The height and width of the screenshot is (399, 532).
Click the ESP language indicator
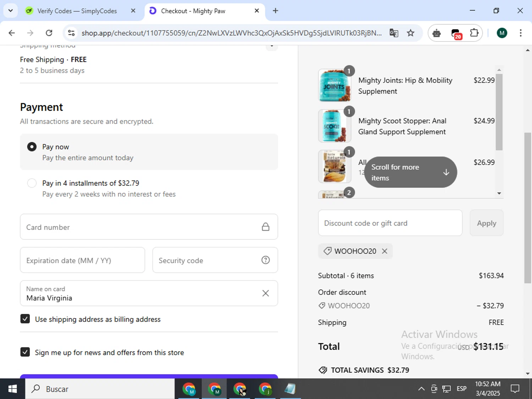click(x=461, y=389)
